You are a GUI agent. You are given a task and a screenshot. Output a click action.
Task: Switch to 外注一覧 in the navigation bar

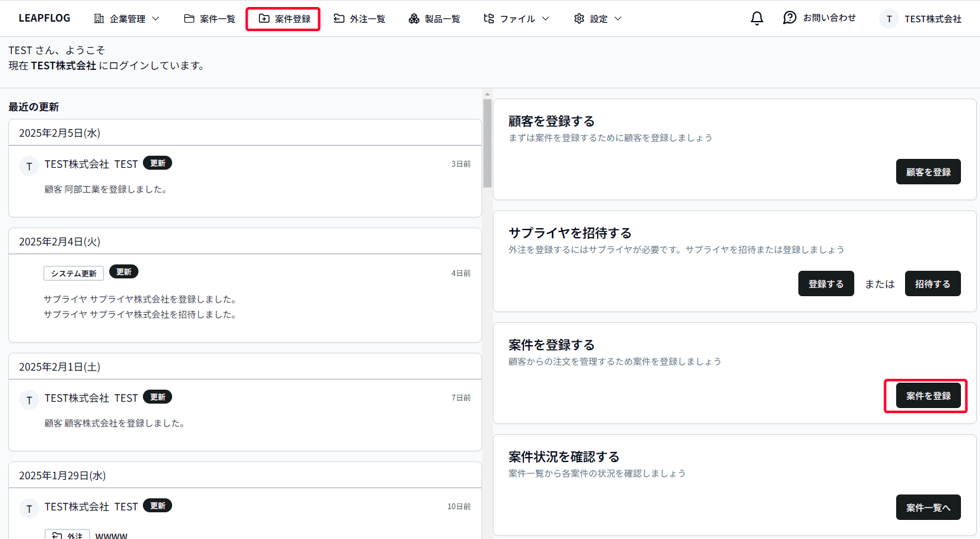359,18
